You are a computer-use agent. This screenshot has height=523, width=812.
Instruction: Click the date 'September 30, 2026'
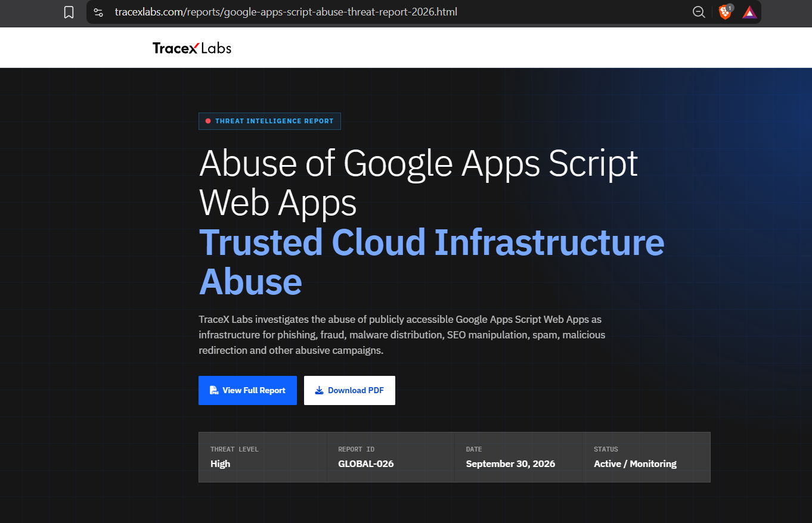click(510, 463)
